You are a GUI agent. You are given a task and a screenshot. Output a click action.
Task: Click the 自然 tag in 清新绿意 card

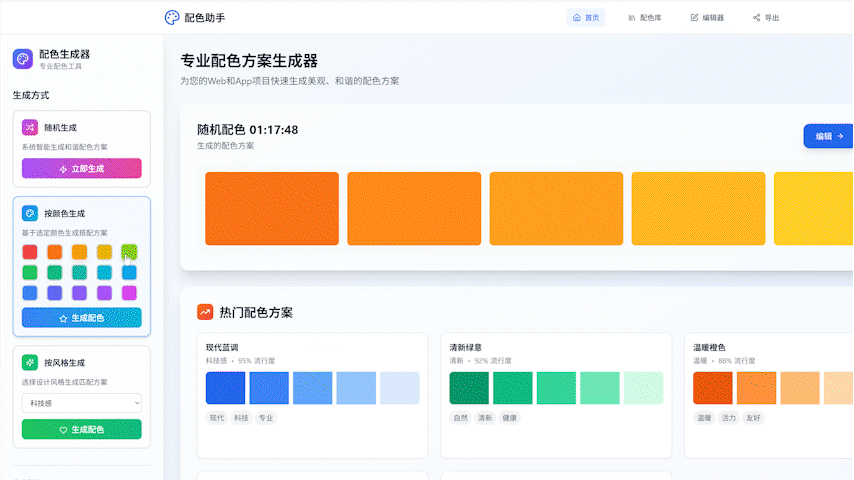point(461,418)
